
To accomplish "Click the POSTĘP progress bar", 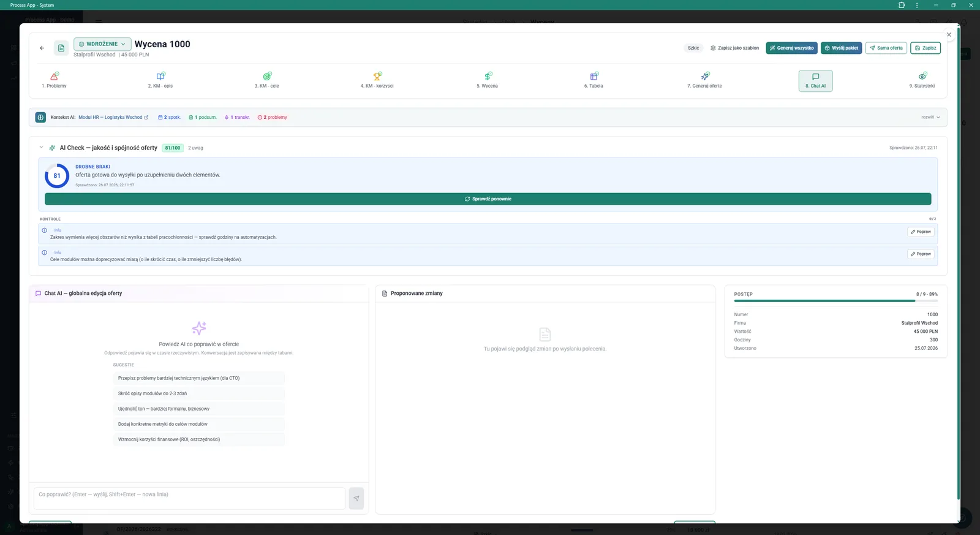I will pos(835,301).
